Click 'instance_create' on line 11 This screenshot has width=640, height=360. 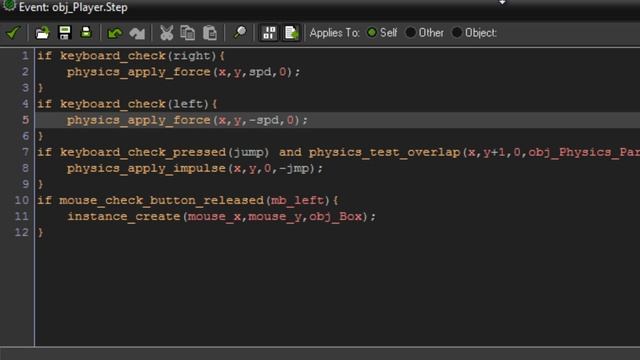click(x=124, y=216)
